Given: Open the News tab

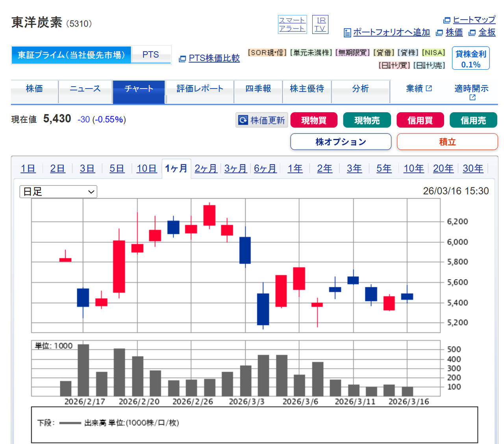Looking at the screenshot, I should 85,89.
